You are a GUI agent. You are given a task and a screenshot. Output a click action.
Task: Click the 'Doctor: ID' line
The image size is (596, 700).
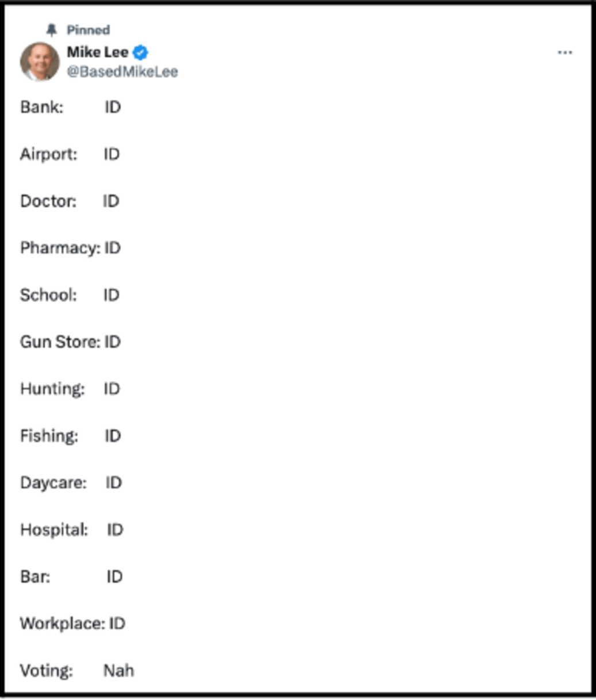pos(70,201)
